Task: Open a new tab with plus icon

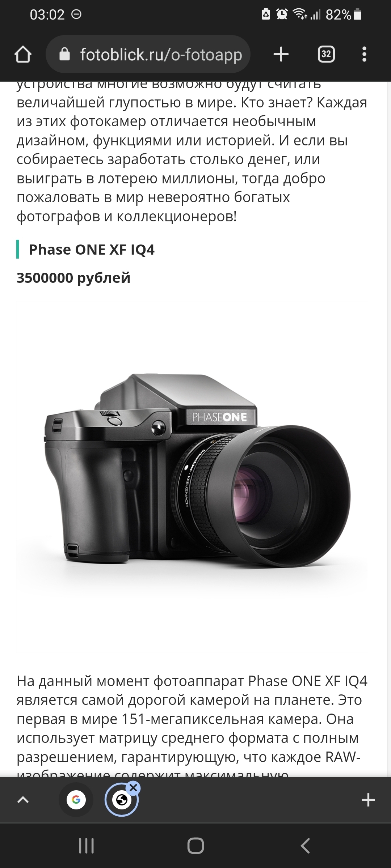Action: pyautogui.click(x=281, y=55)
